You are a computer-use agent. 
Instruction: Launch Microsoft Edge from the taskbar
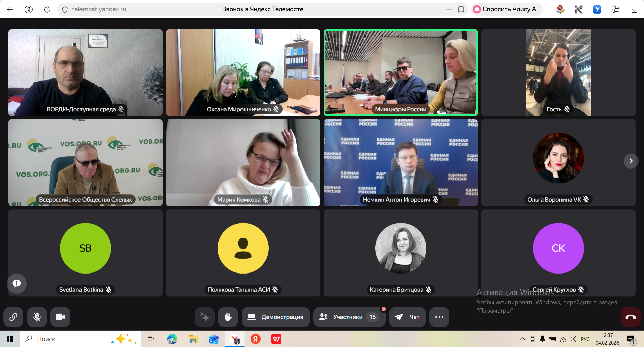coord(172,339)
